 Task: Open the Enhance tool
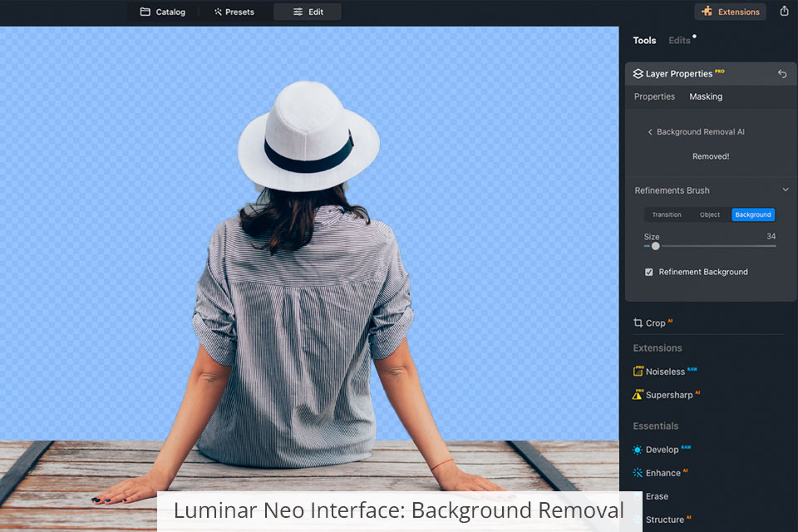tap(663, 473)
